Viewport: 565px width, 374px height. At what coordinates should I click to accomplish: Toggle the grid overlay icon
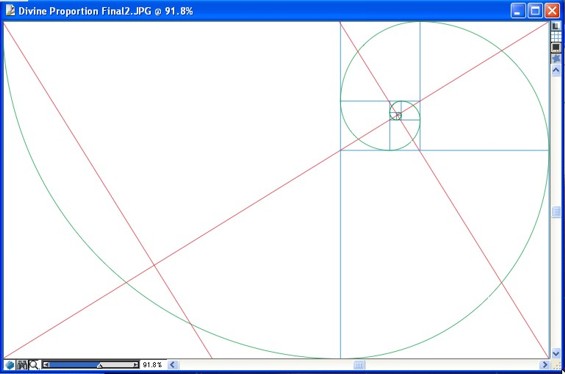556,37
